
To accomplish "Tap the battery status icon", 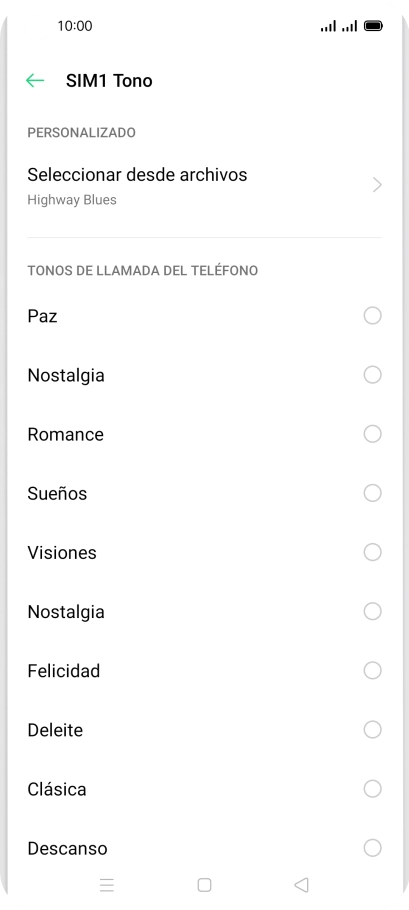I will [x=373, y=26].
